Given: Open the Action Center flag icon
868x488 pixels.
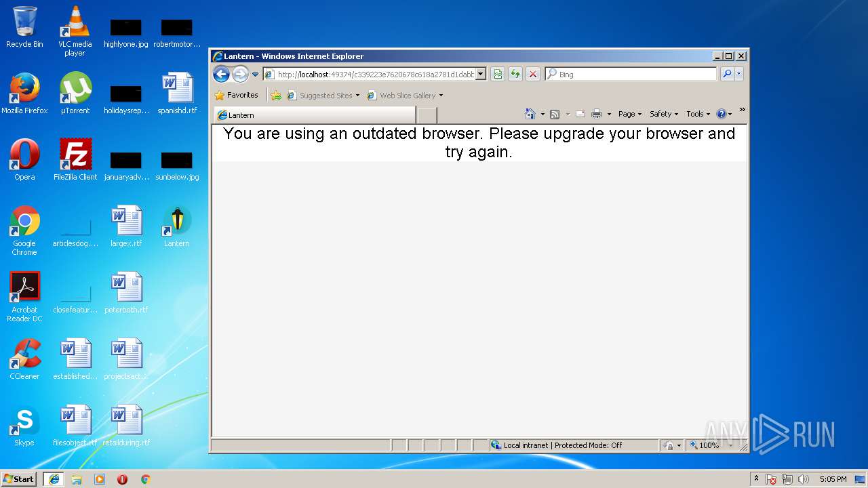Looking at the screenshot, I should pyautogui.click(x=771, y=479).
